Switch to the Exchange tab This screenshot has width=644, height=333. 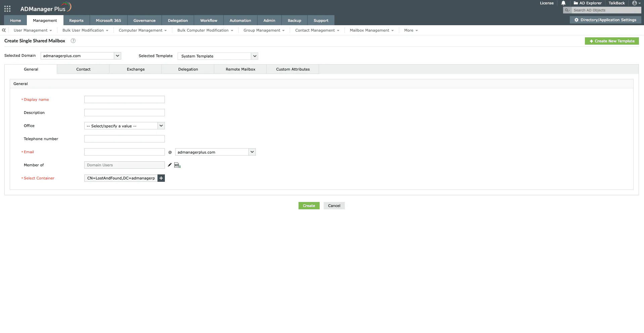(x=136, y=69)
